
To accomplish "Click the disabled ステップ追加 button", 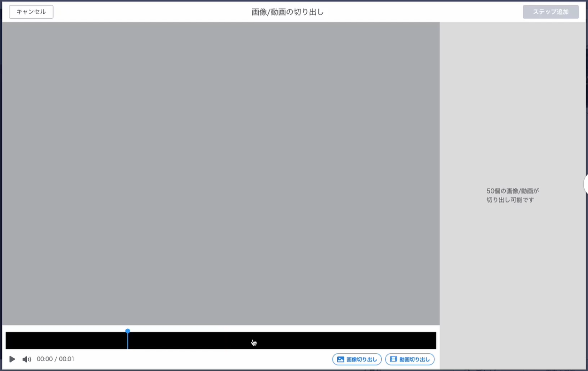I will click(x=550, y=12).
